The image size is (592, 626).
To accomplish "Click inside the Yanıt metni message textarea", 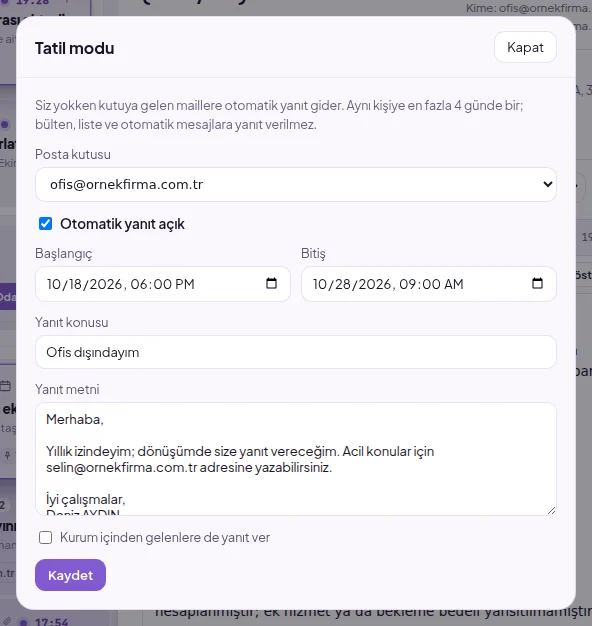I will 296,459.
